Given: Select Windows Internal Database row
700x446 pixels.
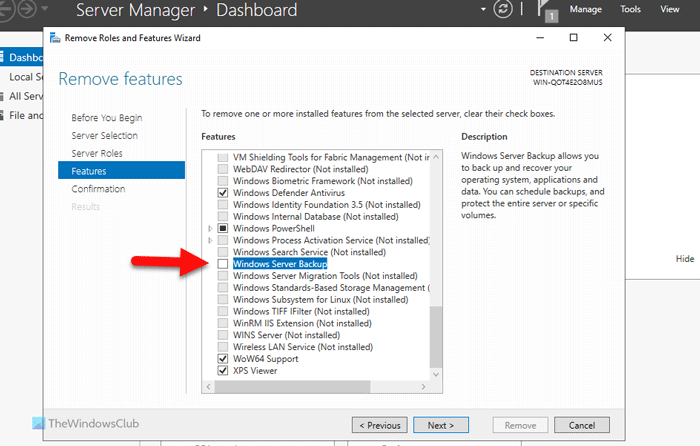Looking at the screenshot, I should tap(316, 217).
